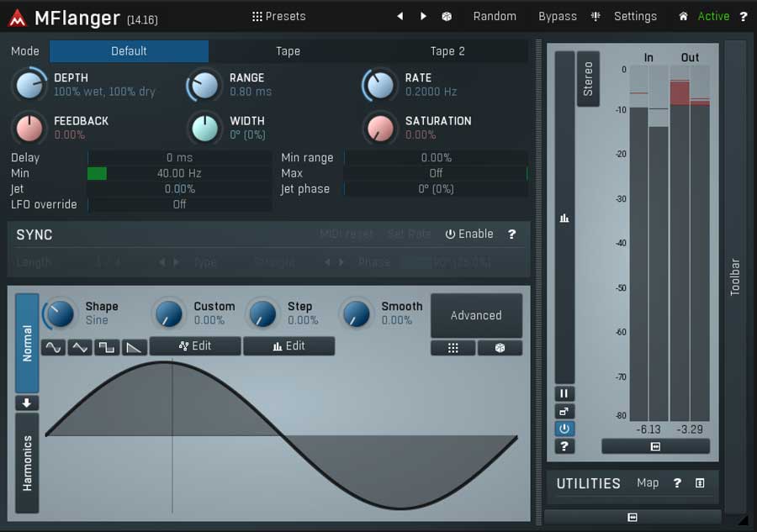The image size is (757, 532).
Task: Click the bottom collapse button under Utilities
Action: pos(633,517)
